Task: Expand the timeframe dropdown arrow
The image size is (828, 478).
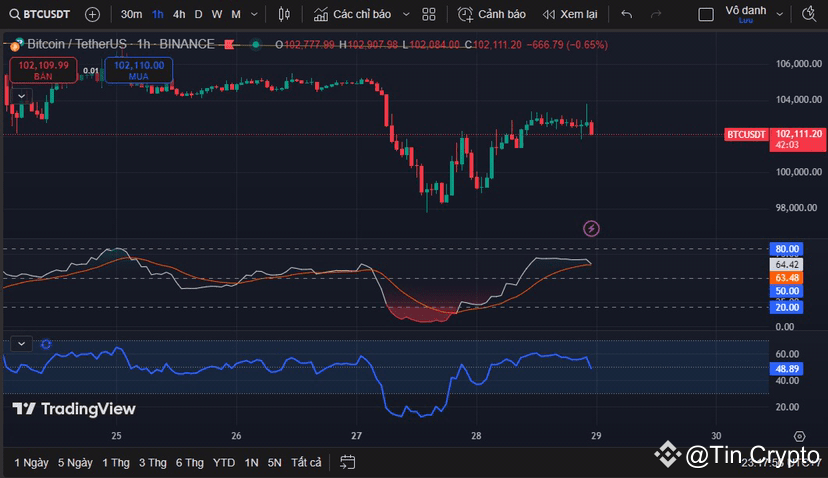Action: [254, 14]
